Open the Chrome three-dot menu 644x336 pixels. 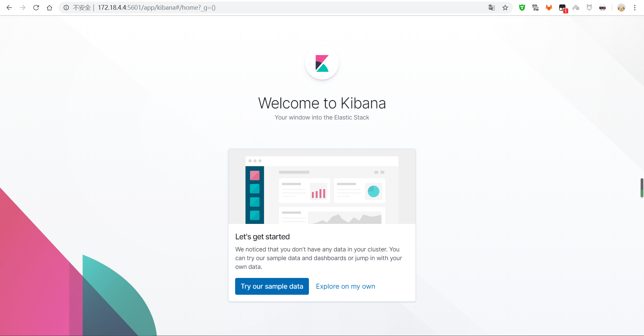pos(635,7)
